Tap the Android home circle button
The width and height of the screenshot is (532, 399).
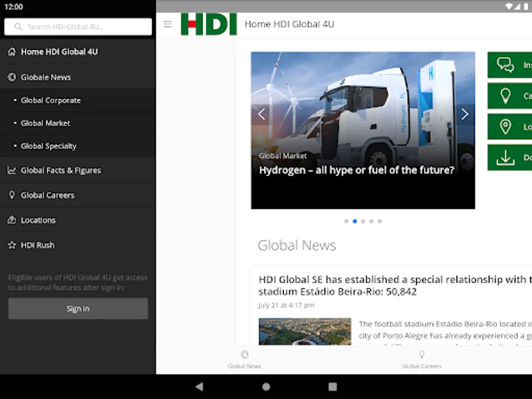266,387
